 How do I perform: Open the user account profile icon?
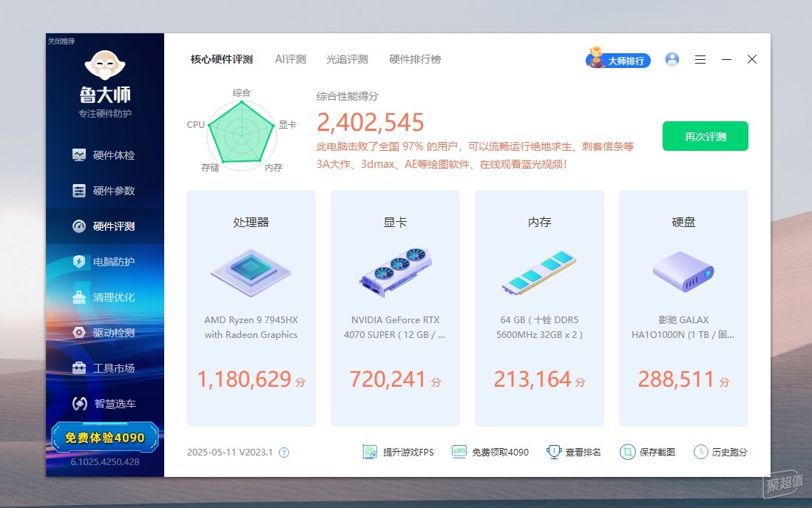tap(672, 60)
